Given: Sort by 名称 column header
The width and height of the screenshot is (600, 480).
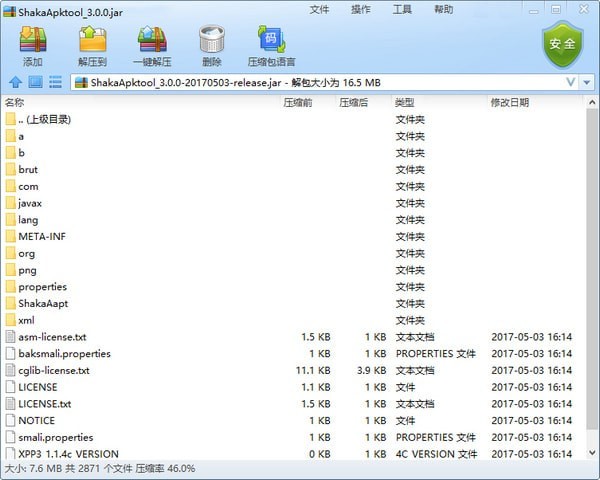Looking at the screenshot, I should point(15,102).
